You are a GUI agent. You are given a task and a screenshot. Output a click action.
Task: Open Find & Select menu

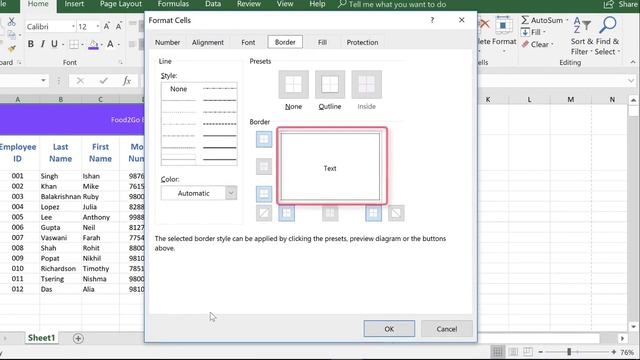(x=607, y=36)
